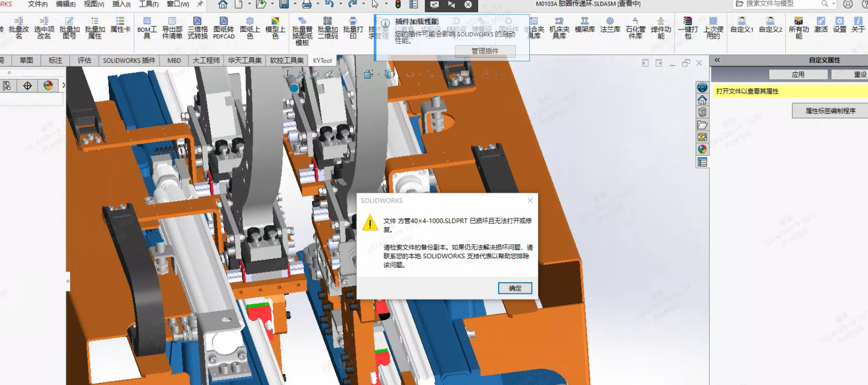Click 确定 in the corrupted file dialog
Image resolution: width=868 pixels, height=385 pixels.
click(x=514, y=288)
